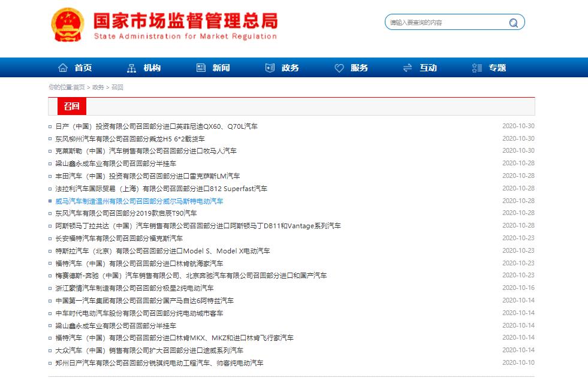
Task: Click 2020-10-16 date on 极星2 row
Action: coord(518,288)
